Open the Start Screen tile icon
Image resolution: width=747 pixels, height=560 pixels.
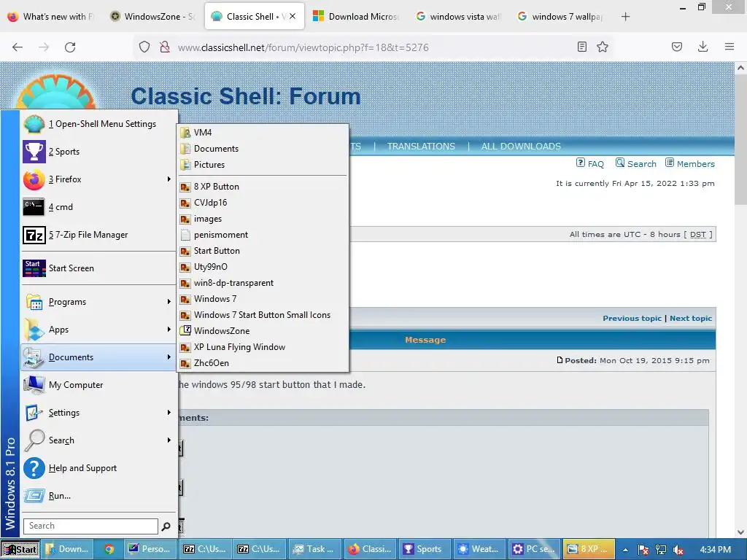point(34,268)
